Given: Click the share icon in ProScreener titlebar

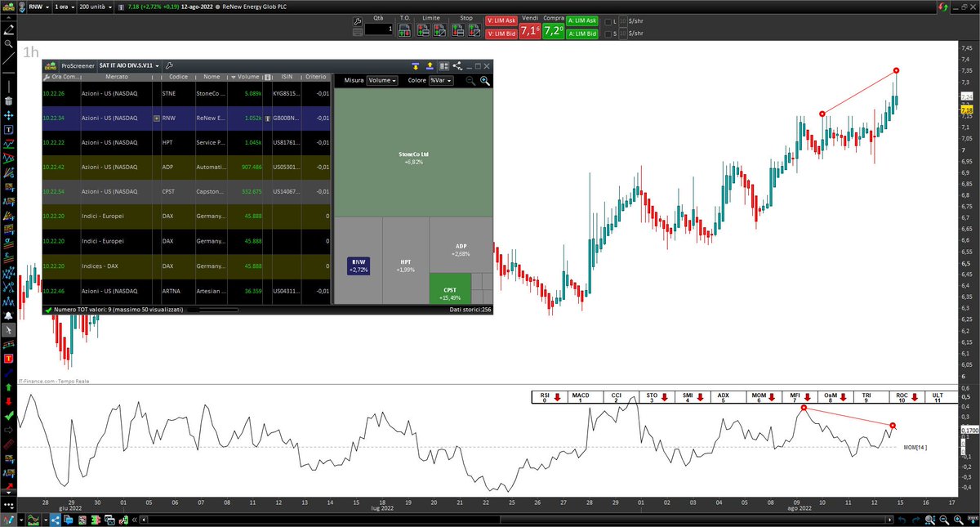Looking at the screenshot, I should click(457, 65).
